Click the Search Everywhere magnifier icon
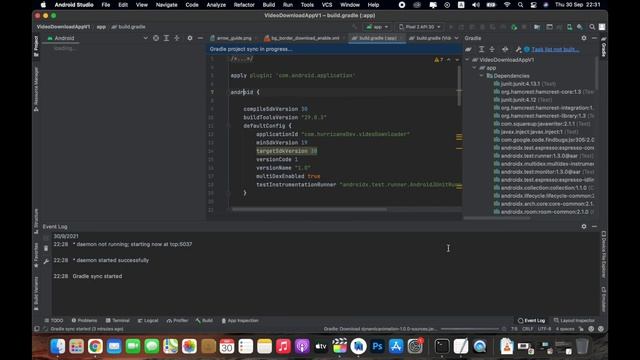640x360 pixels. click(x=592, y=27)
